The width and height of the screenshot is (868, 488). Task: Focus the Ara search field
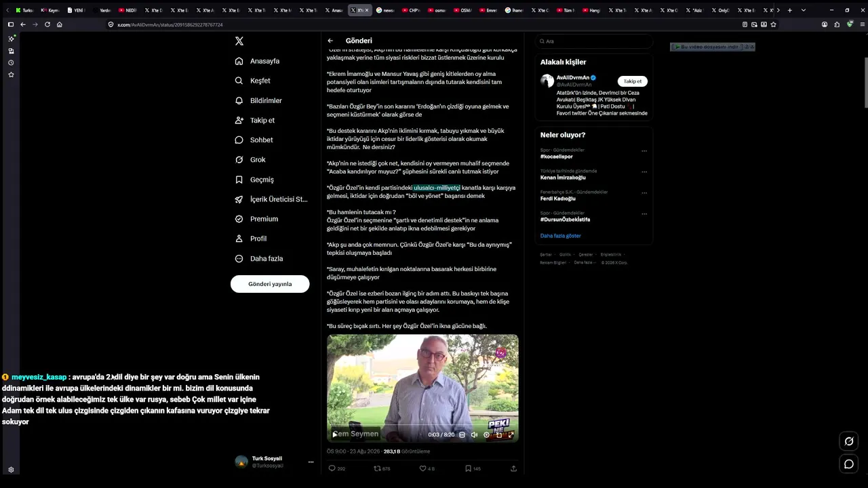pyautogui.click(x=593, y=41)
